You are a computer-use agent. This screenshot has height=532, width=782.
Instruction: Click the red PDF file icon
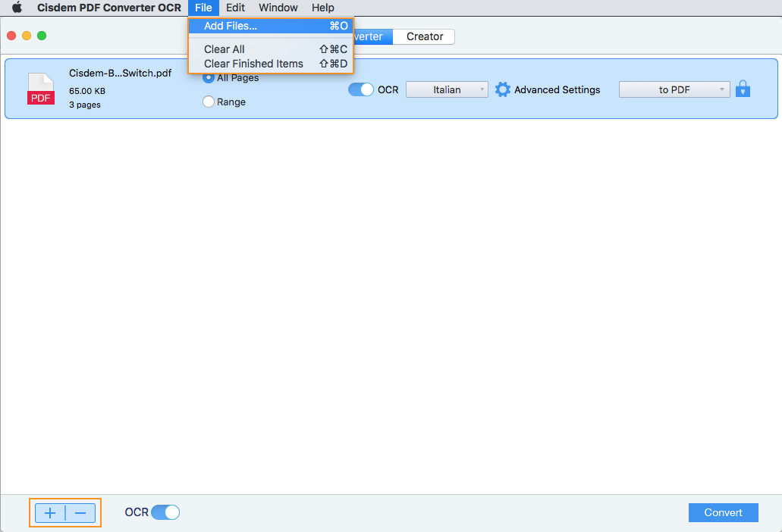[41, 89]
